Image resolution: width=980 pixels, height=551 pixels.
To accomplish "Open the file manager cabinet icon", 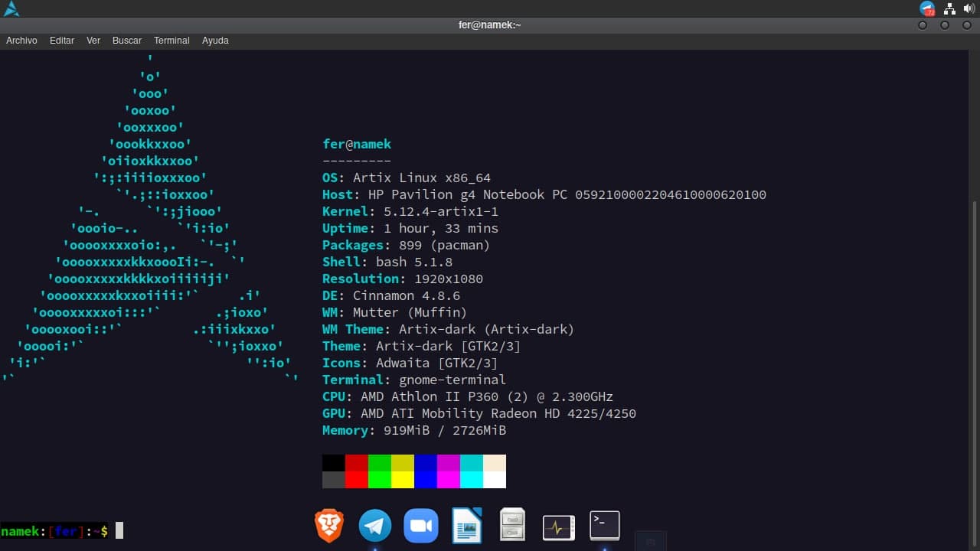I will (x=512, y=526).
